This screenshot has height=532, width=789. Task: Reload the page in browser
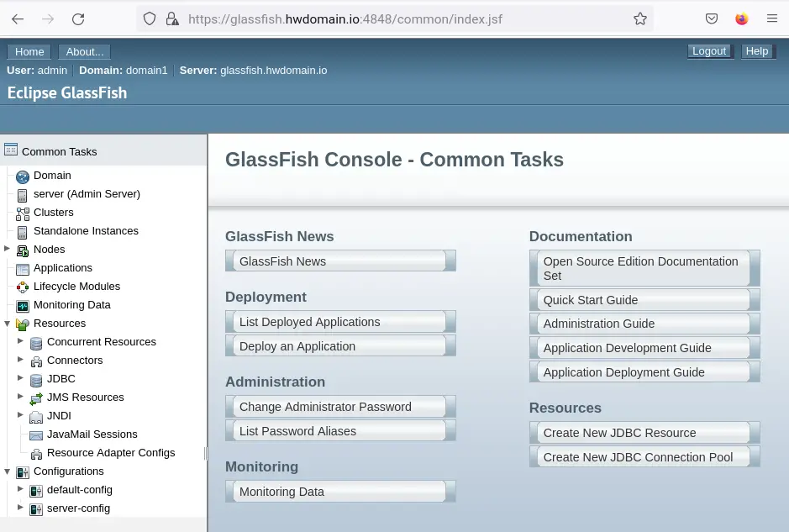pyautogui.click(x=78, y=18)
